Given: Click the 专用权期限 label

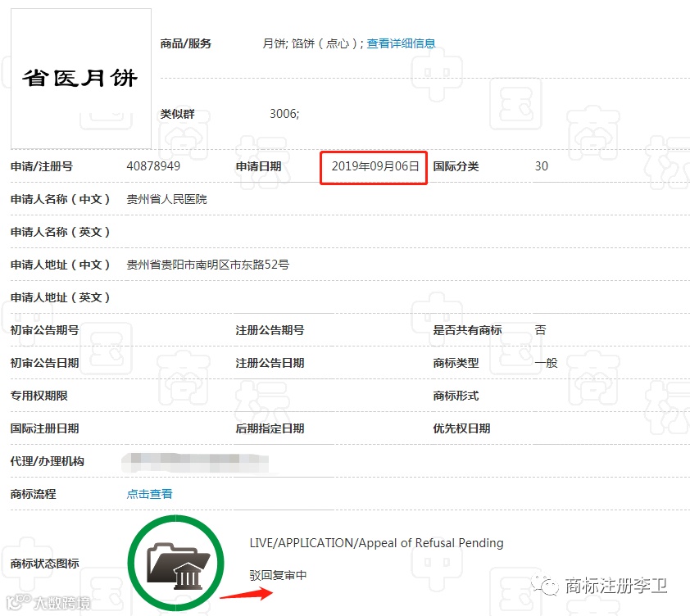Looking at the screenshot, I should coord(39,396).
